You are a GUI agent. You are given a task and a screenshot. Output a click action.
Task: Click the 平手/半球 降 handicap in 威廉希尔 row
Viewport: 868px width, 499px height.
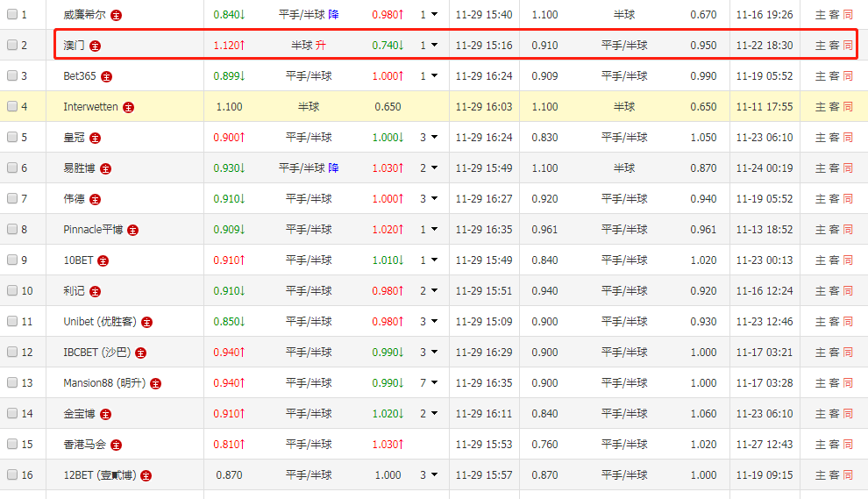(x=309, y=15)
